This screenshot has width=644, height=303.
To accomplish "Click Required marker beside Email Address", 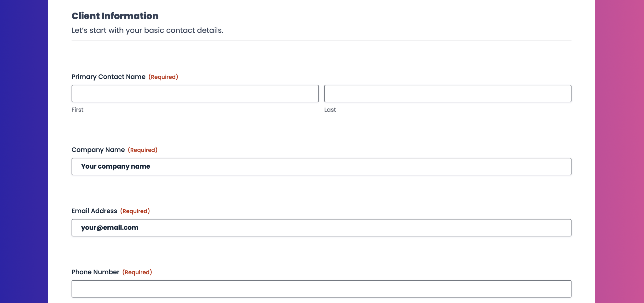I will 135,211.
